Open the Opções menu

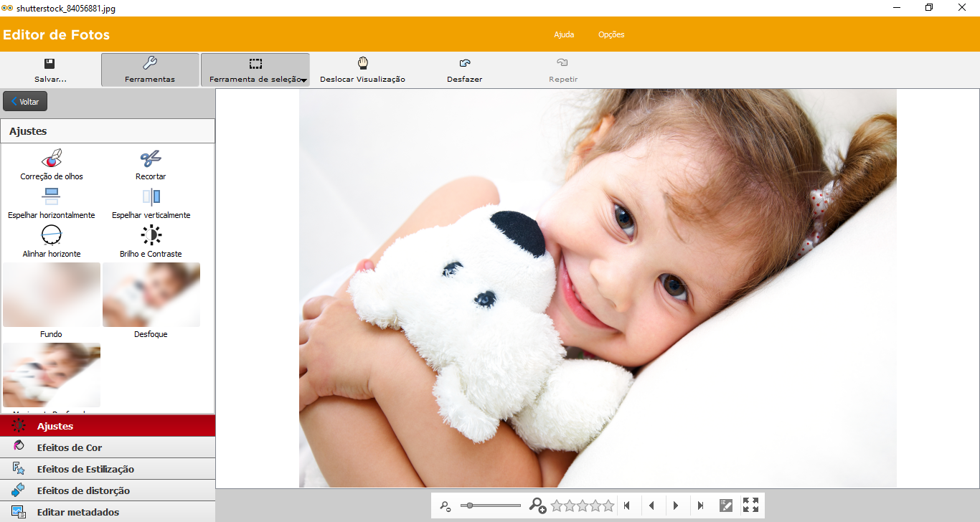[611, 34]
